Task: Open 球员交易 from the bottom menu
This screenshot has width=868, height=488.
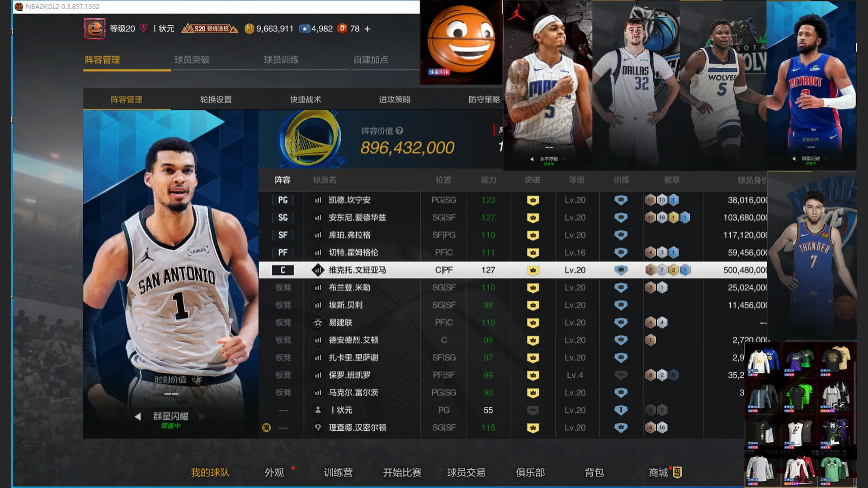Action: [x=466, y=473]
